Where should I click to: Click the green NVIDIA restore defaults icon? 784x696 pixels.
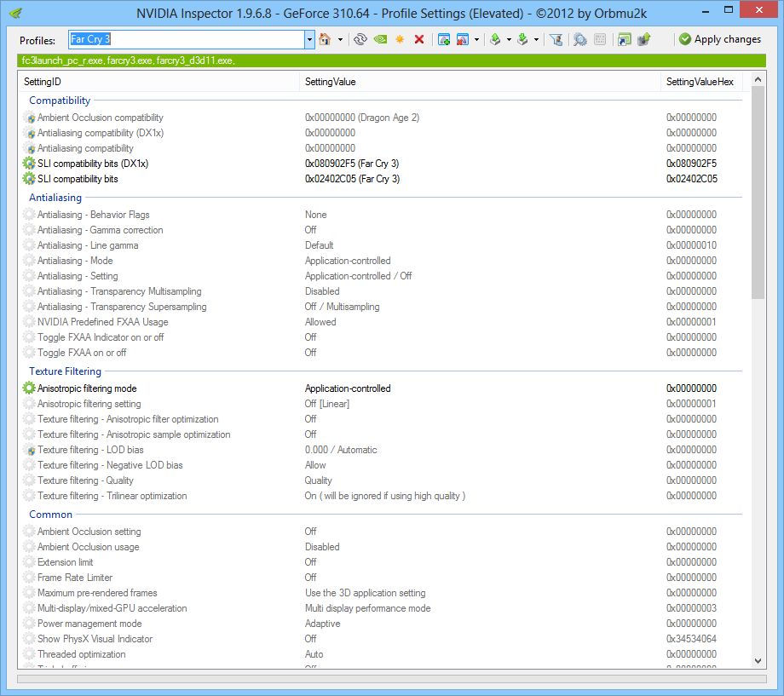(381, 39)
